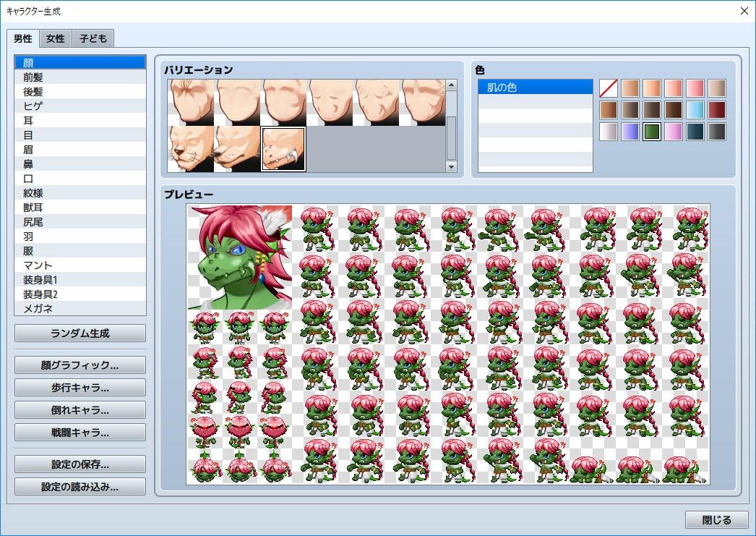Screen dimensions: 756x536
Task: Pick the green skin color swatch
Action: (x=652, y=132)
